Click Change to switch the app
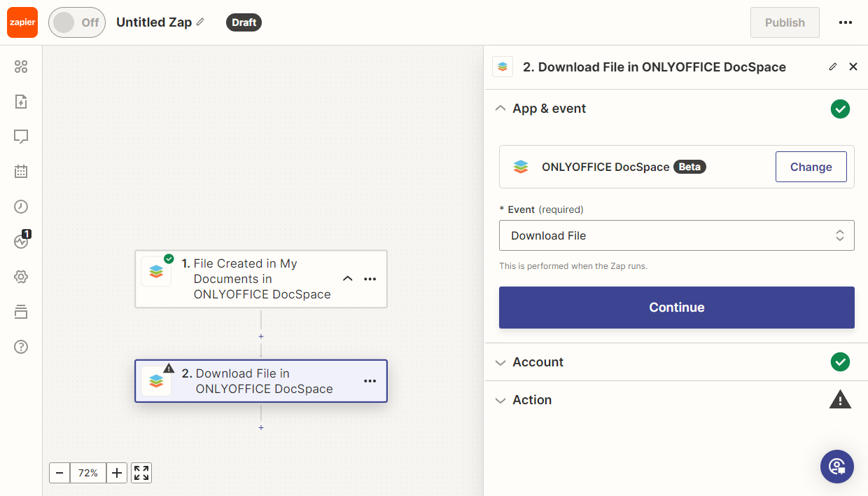 click(811, 167)
